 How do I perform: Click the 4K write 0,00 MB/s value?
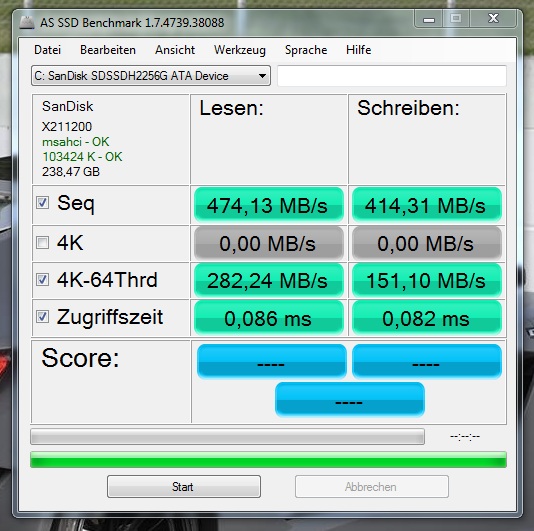pos(426,243)
